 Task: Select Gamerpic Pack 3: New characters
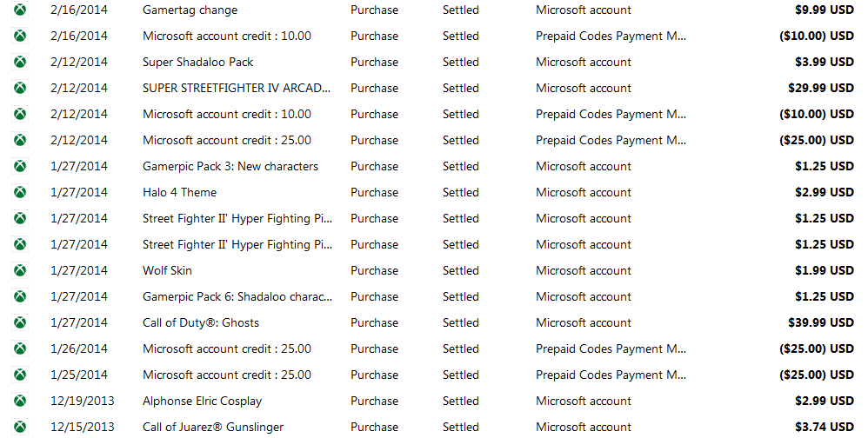coord(230,167)
